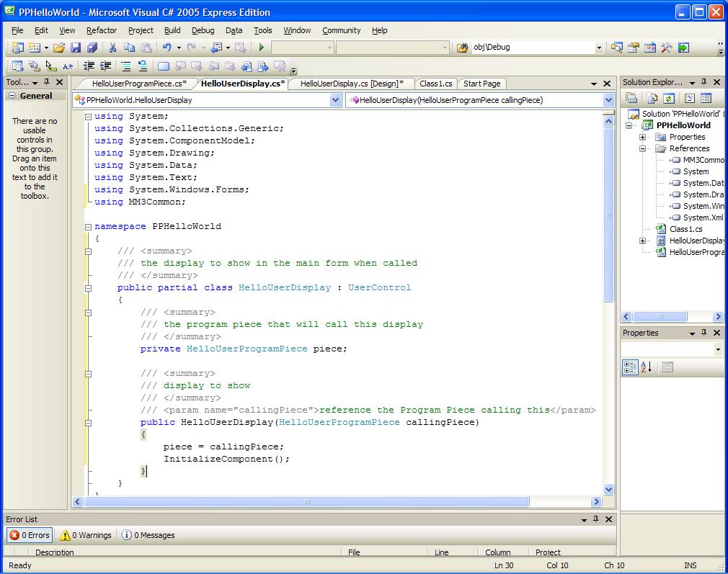
Task: Toggle auto-hide pin on Properties panel
Action: coord(704,333)
